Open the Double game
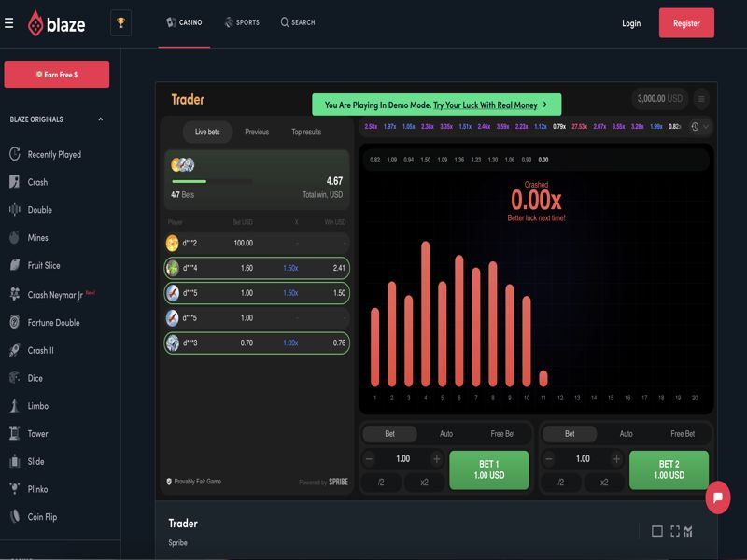Screen dimensions: 747x560 [31, 209]
